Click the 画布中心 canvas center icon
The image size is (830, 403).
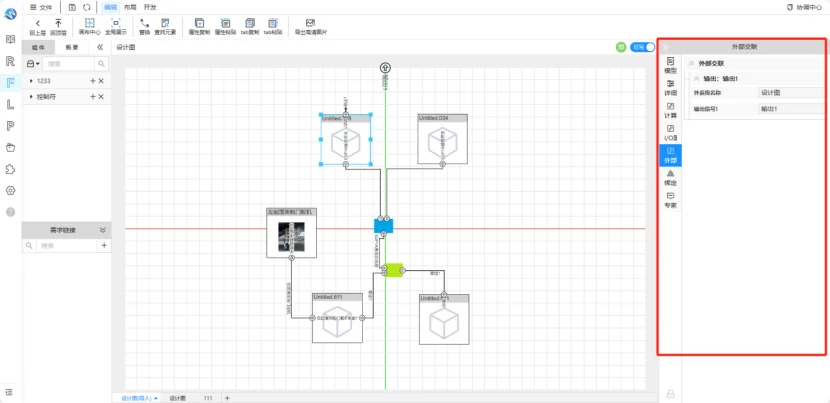coord(89,23)
